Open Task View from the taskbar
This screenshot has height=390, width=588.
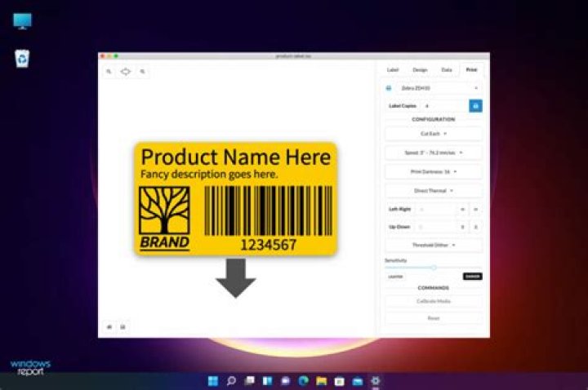(x=249, y=381)
